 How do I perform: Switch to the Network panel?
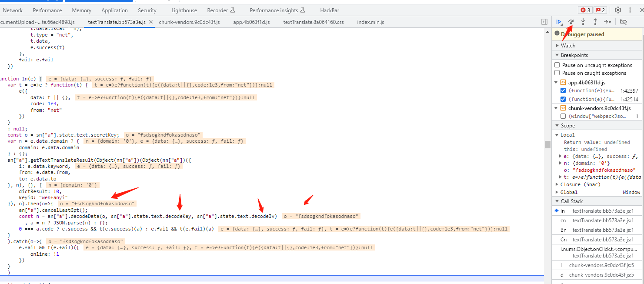[13, 10]
